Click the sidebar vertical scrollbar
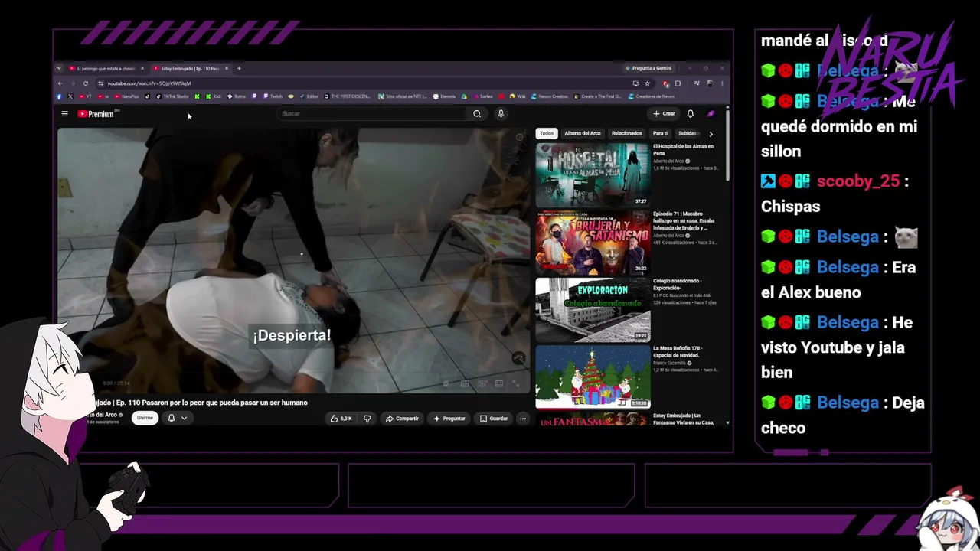 pyautogui.click(x=727, y=145)
